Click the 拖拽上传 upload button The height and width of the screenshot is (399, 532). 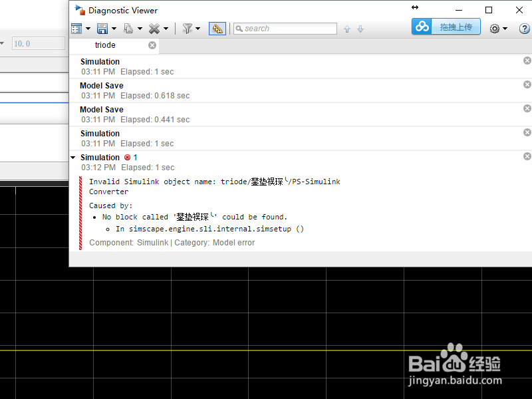[x=456, y=27]
